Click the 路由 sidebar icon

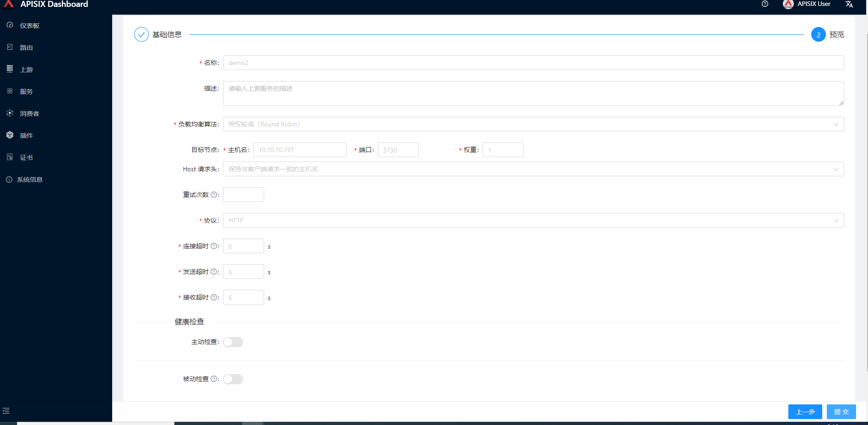coord(10,47)
